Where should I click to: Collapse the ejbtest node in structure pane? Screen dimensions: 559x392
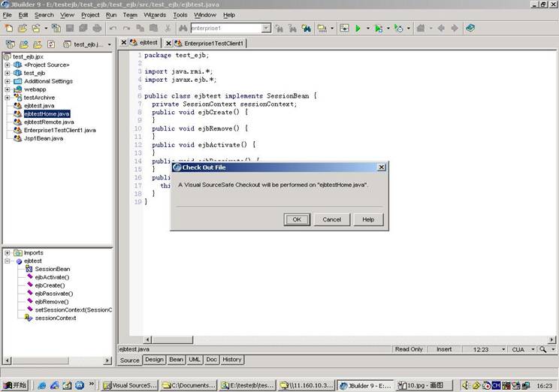pyautogui.click(x=7, y=261)
